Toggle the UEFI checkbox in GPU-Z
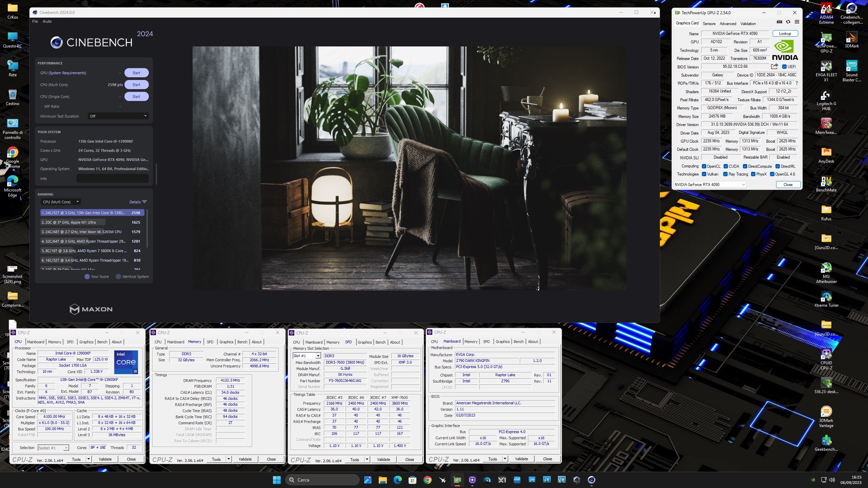 click(784, 67)
